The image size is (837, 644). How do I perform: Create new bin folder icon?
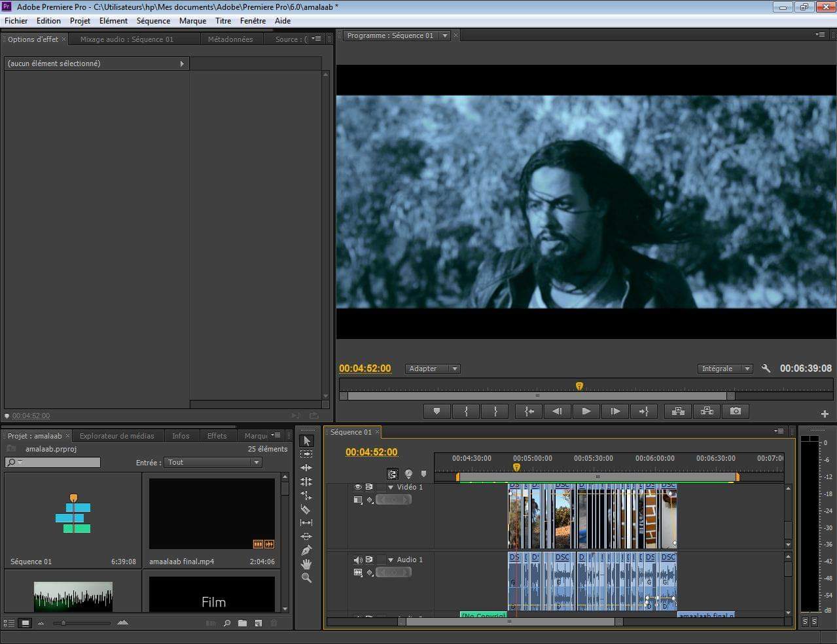[x=242, y=623]
